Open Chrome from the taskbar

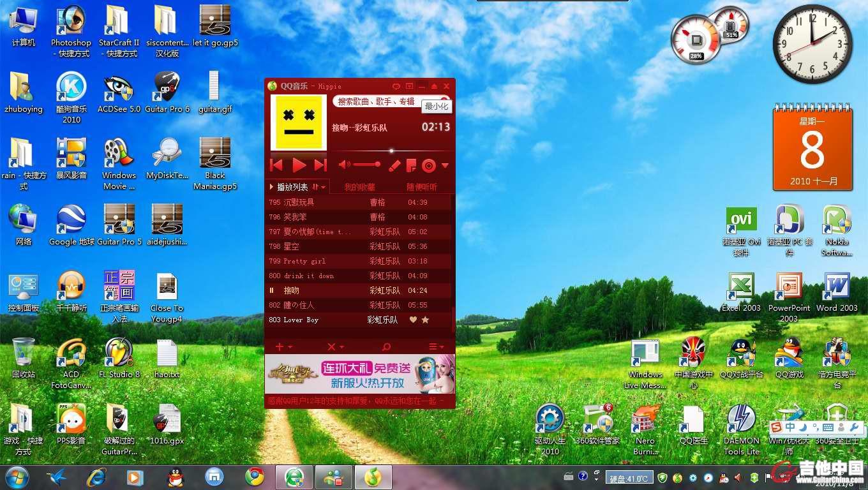pyautogui.click(x=255, y=477)
